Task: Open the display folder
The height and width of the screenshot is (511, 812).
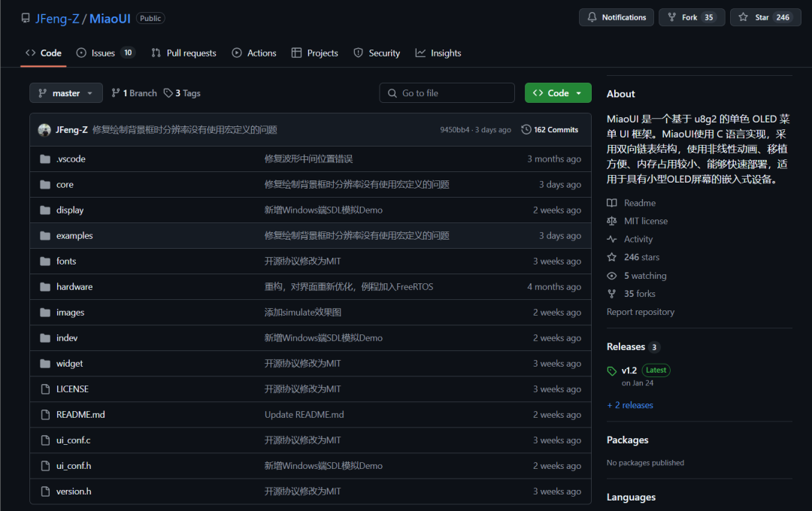Action: (x=70, y=210)
